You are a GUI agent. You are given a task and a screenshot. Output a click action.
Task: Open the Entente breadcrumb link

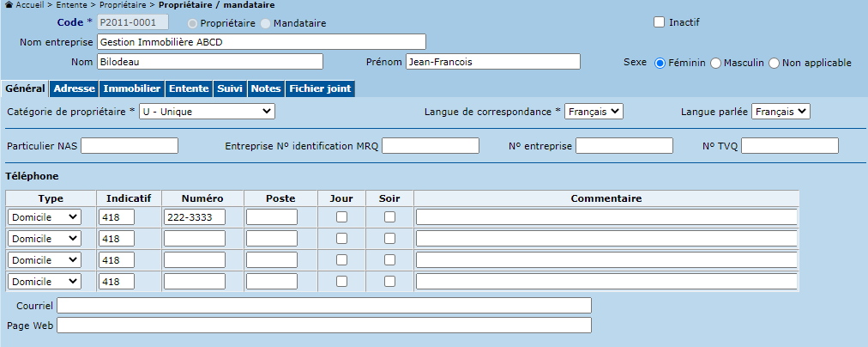[71, 5]
